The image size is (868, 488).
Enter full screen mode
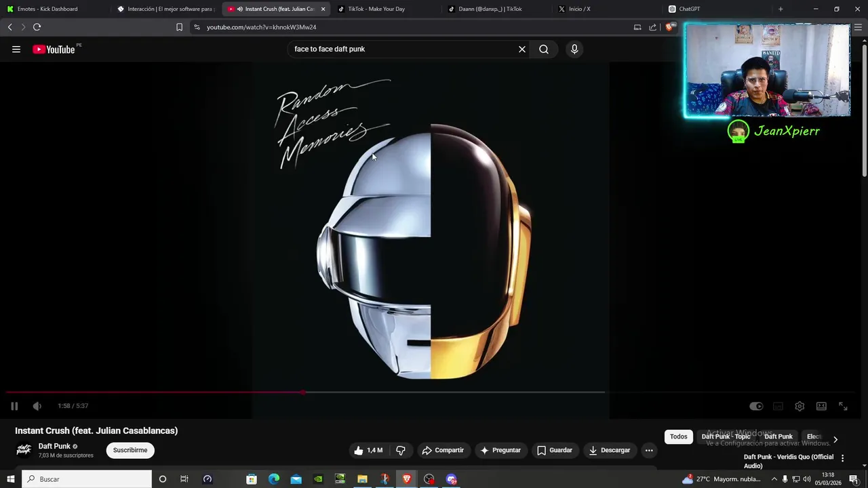click(x=843, y=406)
